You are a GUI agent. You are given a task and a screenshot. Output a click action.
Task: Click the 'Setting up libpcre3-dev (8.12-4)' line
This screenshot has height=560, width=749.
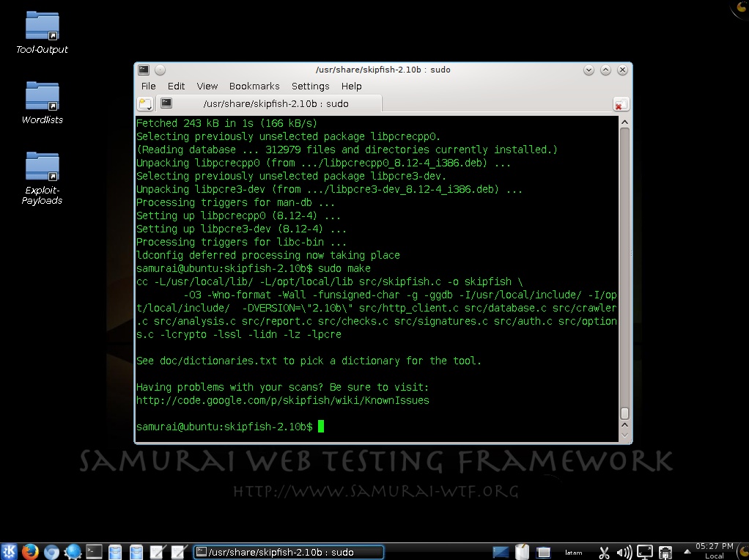tap(241, 229)
